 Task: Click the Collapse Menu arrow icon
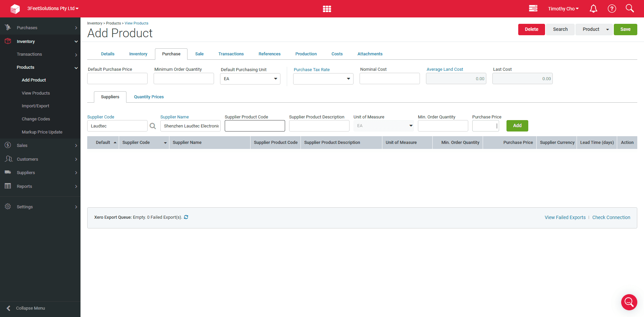(8, 308)
